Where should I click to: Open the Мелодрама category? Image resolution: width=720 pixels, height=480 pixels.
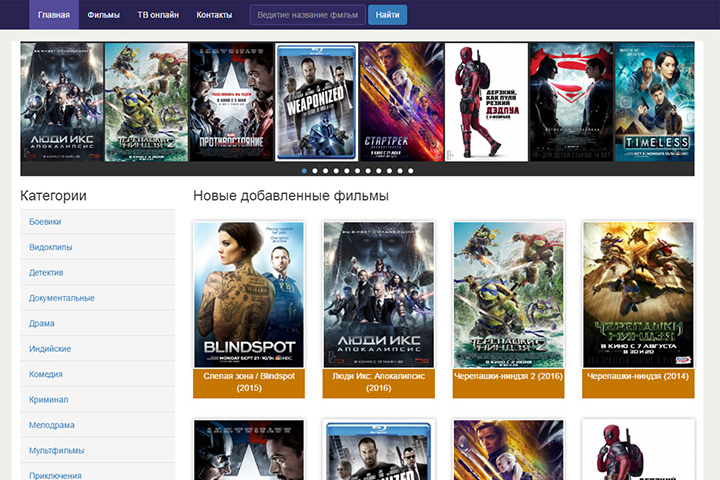click(x=98, y=425)
